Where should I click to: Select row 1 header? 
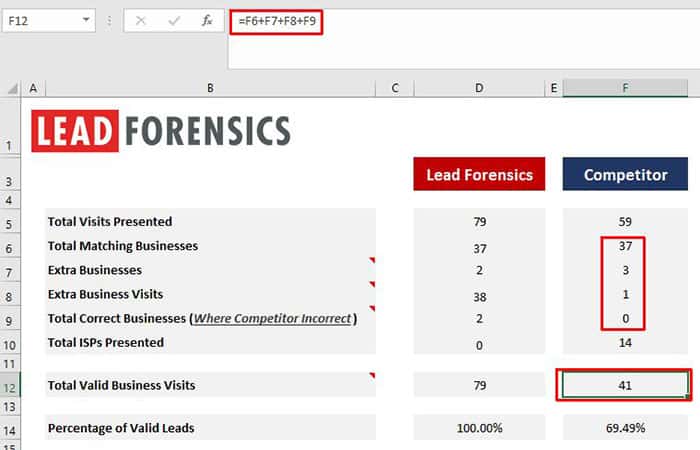pos(10,127)
